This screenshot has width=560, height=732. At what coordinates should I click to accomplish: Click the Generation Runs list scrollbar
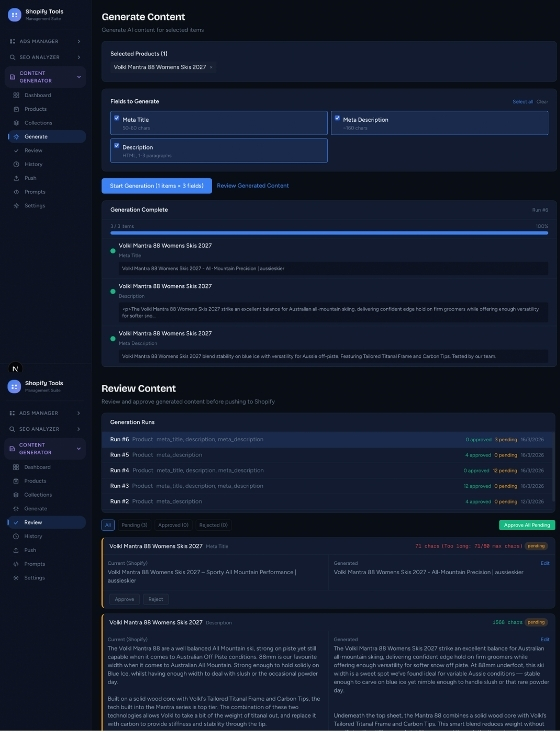coord(553,467)
